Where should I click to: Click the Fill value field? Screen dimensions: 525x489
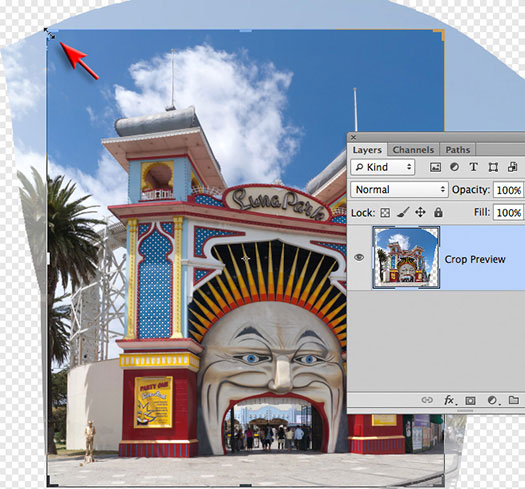pos(509,212)
